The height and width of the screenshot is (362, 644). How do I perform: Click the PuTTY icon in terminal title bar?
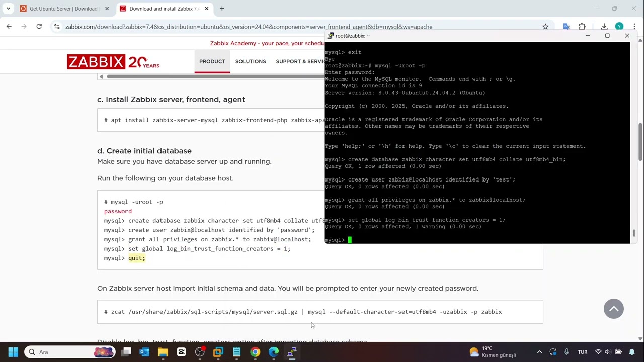(330, 36)
